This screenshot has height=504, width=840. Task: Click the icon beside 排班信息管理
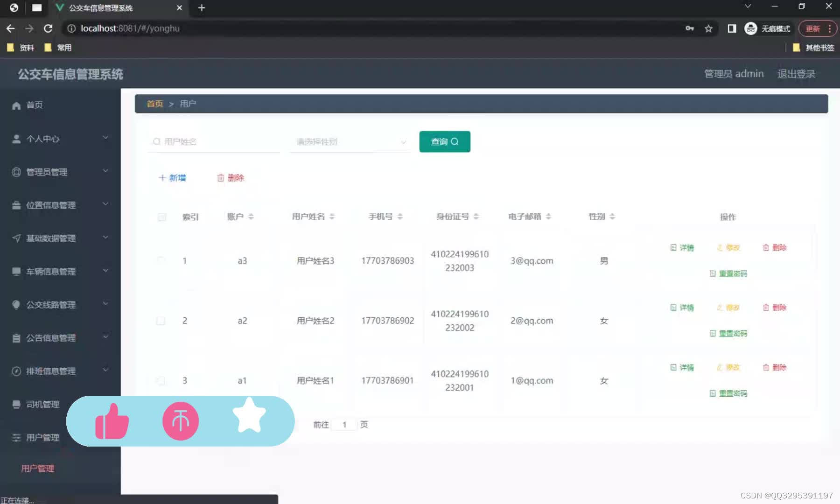click(16, 371)
